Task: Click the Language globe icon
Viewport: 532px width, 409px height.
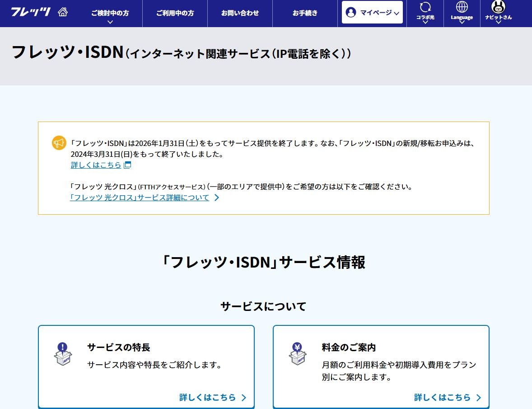Action: pos(462,7)
